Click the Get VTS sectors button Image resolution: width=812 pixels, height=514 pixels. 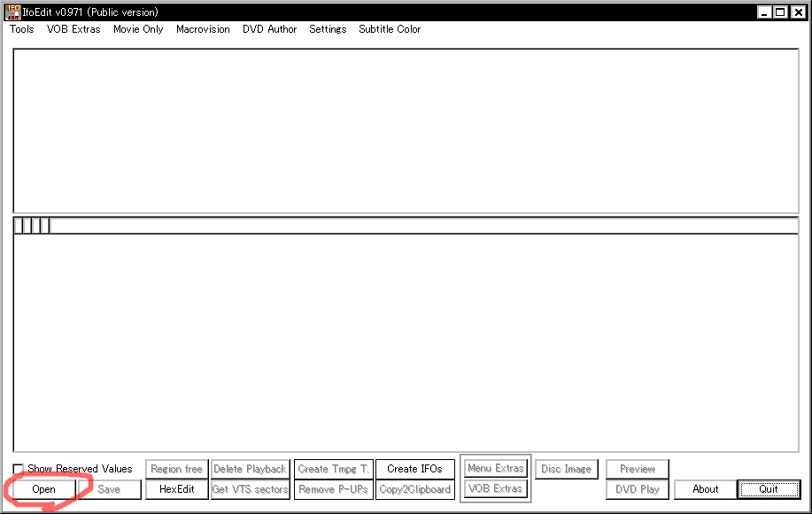250,489
